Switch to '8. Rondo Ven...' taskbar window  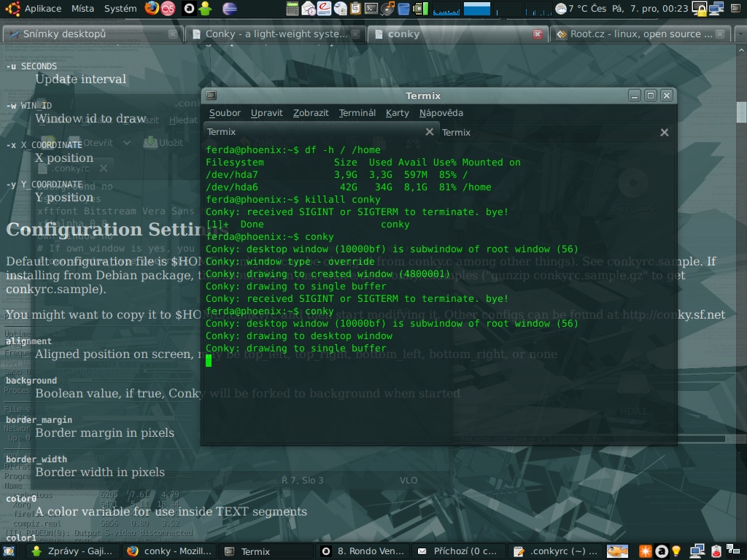point(363,551)
